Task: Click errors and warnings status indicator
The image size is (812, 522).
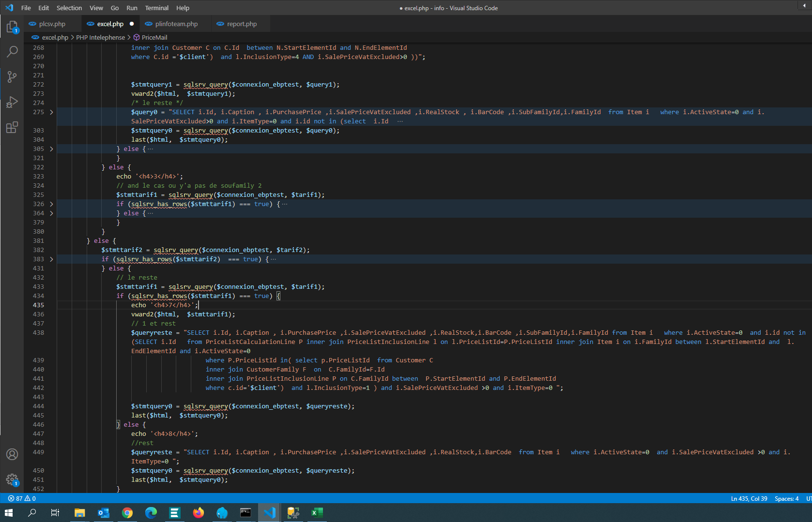Action: (22, 498)
